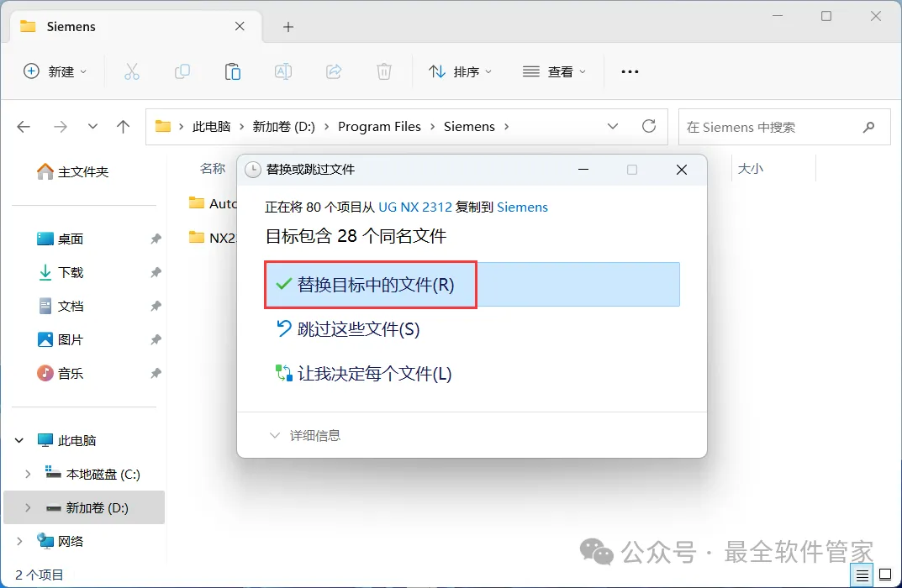
Task: Minimize the 替换或跳过文件 dialog
Action: (583, 170)
